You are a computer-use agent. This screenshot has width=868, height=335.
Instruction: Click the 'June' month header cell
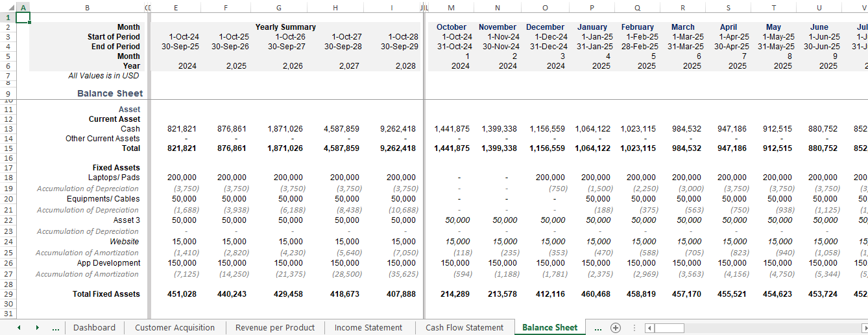click(x=819, y=27)
